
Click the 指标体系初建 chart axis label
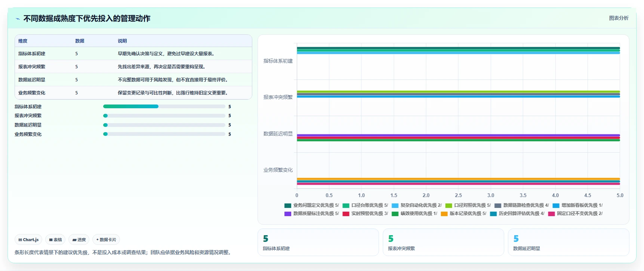pos(278,61)
